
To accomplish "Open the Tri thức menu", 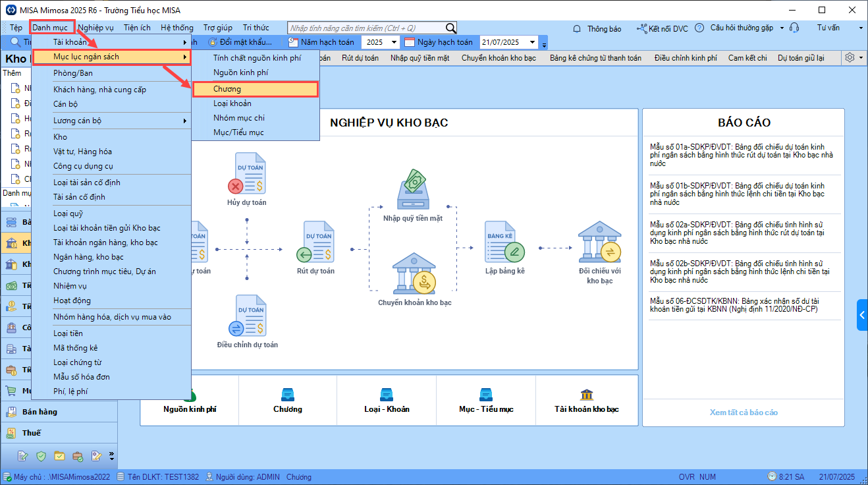I will 256,28.
